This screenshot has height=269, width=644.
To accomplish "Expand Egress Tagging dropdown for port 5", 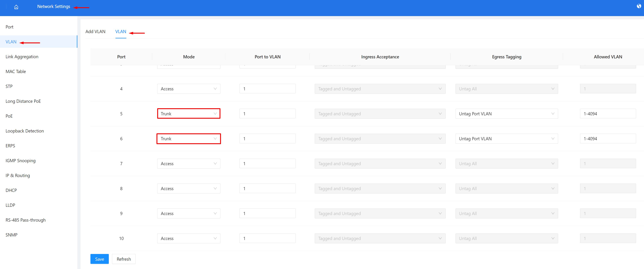I will [507, 113].
